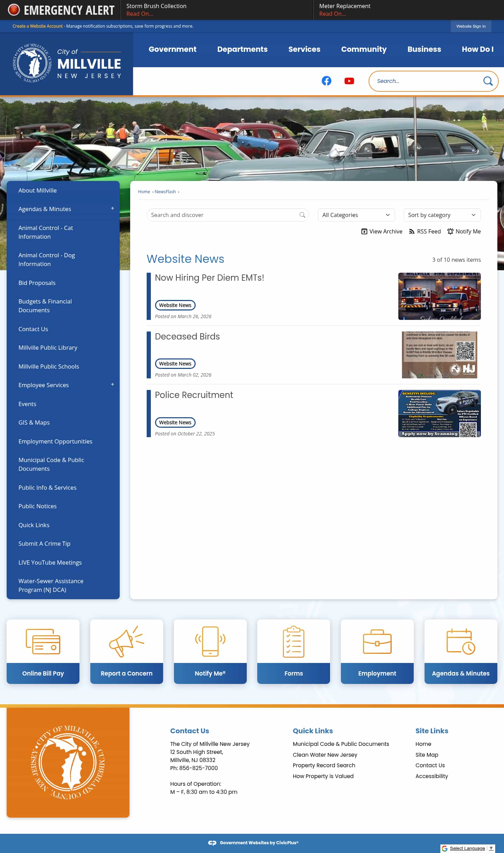Go to the NewsFlash breadcrumb
The width and height of the screenshot is (504, 853).
(x=165, y=192)
